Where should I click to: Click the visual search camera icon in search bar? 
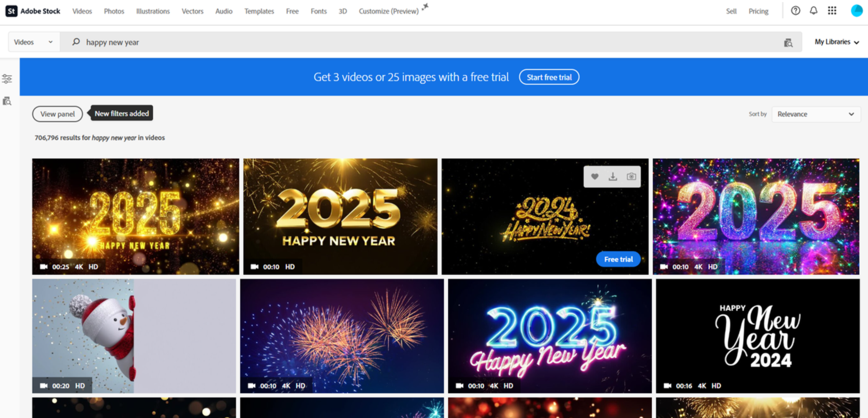[788, 42]
